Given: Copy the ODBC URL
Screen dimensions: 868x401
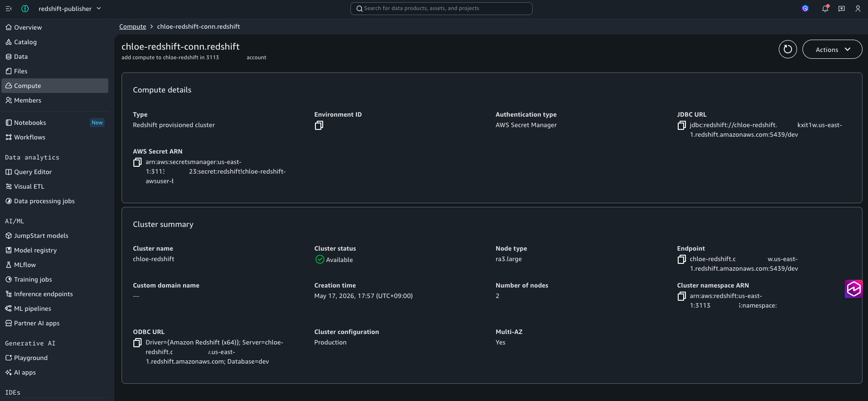Looking at the screenshot, I should coord(137,343).
